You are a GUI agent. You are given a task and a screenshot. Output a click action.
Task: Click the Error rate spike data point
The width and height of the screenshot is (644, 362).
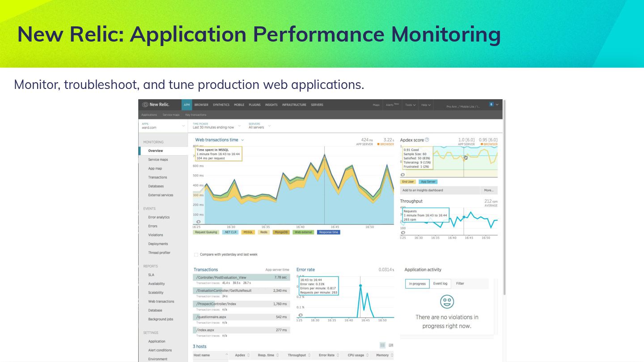coord(360,286)
